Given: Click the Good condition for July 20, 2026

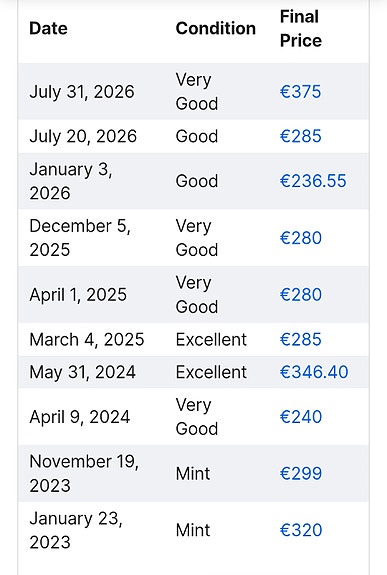Looking at the screenshot, I should click(x=197, y=136).
